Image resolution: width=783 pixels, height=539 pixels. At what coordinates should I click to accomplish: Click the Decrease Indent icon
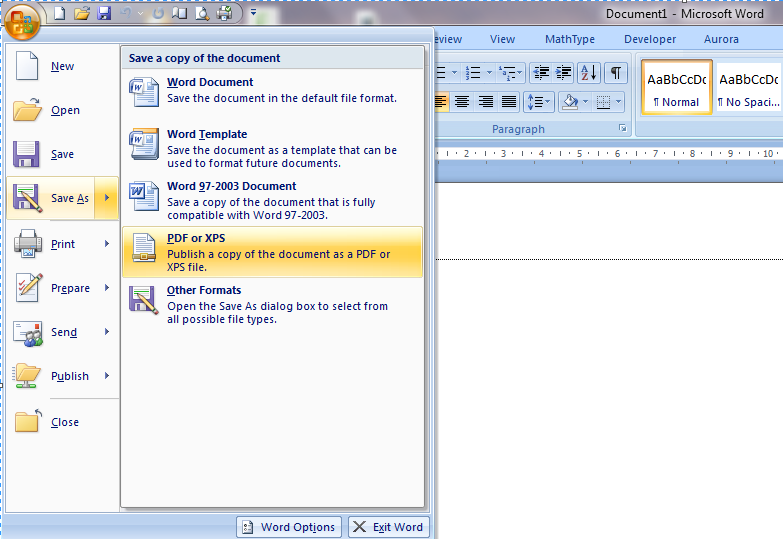(541, 73)
